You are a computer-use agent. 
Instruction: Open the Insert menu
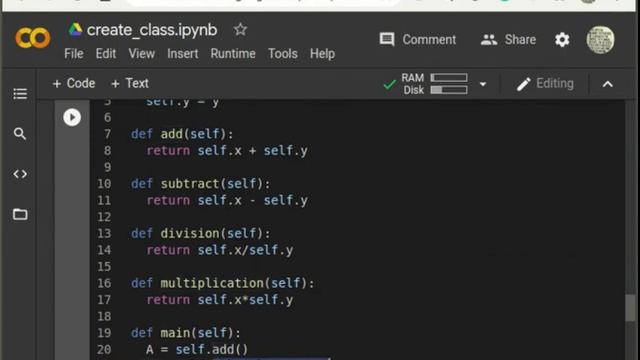pyautogui.click(x=182, y=53)
